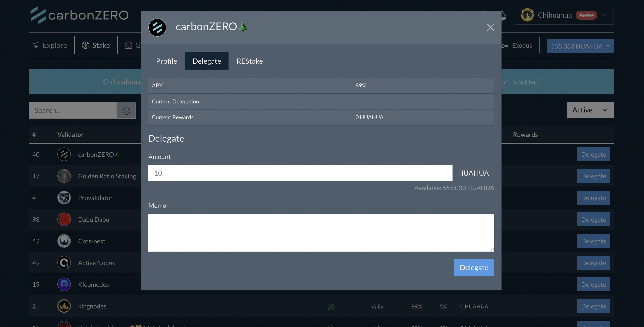Click the Authz badge

pos(586,15)
